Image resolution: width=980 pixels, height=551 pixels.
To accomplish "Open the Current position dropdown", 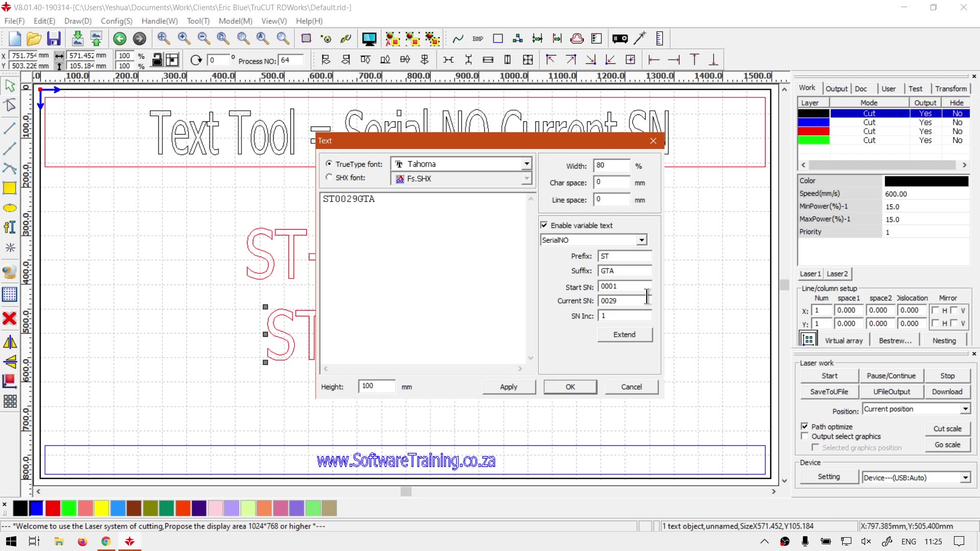I will 965,409.
